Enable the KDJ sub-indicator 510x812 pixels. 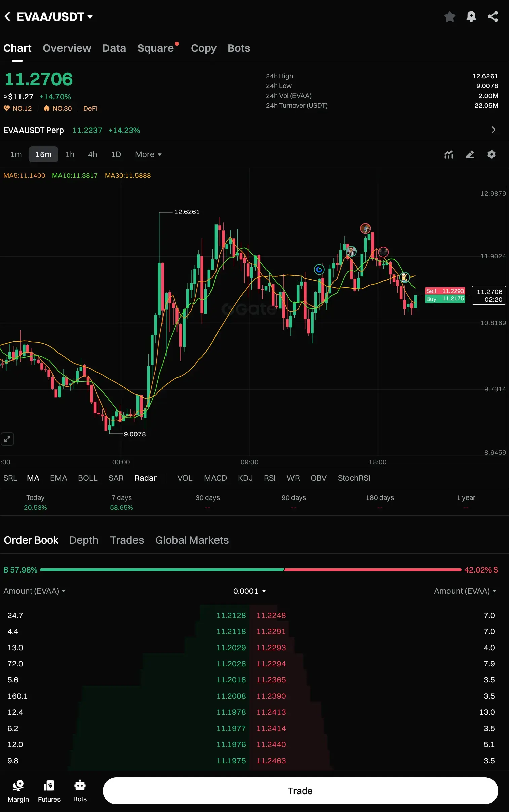(245, 478)
